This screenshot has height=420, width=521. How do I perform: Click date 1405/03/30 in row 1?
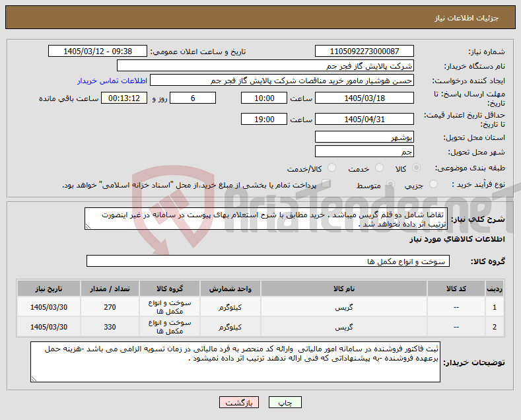48,307
